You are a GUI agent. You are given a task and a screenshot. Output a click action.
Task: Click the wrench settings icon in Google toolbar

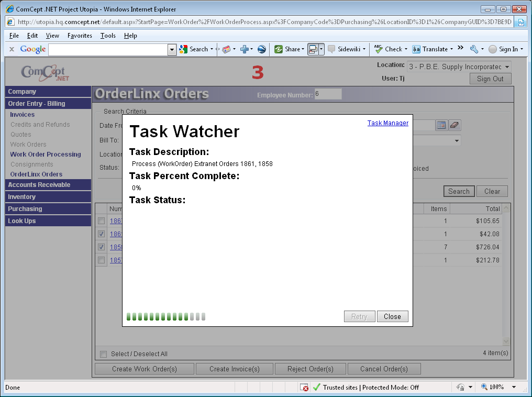474,49
